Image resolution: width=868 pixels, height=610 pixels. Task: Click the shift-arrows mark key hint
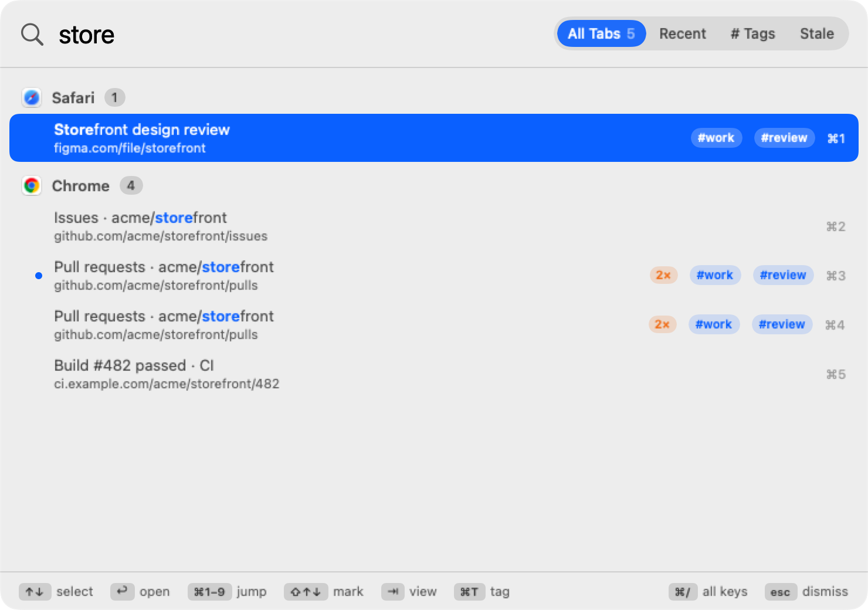click(306, 592)
